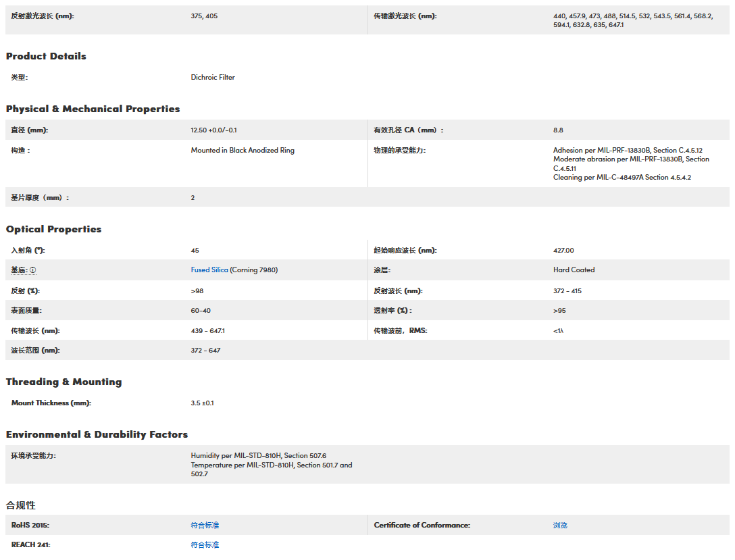Image resolution: width=735 pixels, height=560 pixels.
Task: Click the RoHS 2015 label
Action: [x=30, y=526]
